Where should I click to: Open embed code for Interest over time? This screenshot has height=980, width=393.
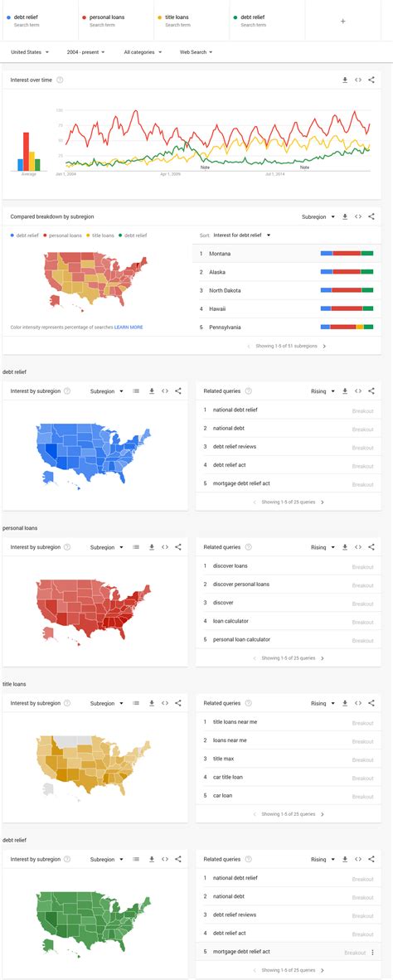tap(358, 80)
